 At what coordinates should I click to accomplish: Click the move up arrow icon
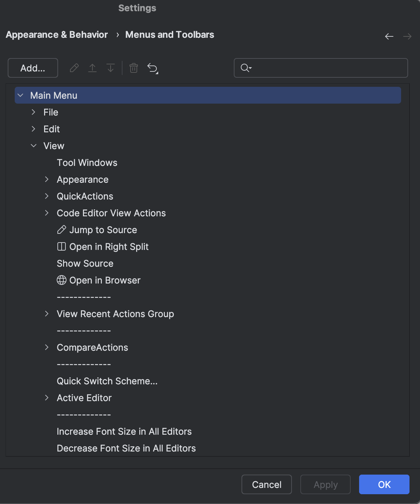tap(93, 68)
